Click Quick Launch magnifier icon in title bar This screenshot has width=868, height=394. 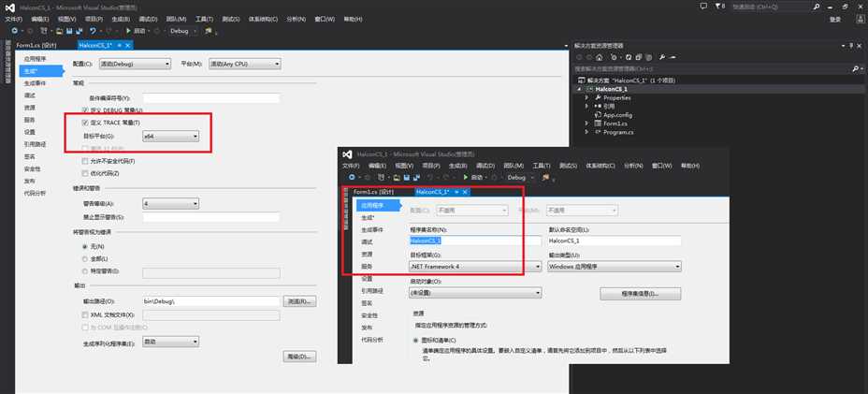817,7
